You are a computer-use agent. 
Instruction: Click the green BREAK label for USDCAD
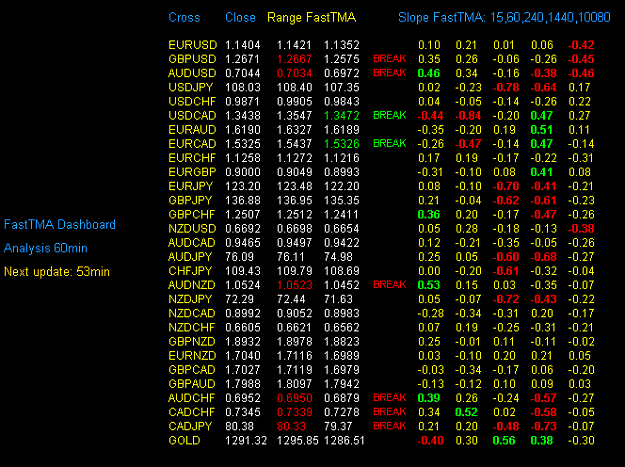click(389, 116)
